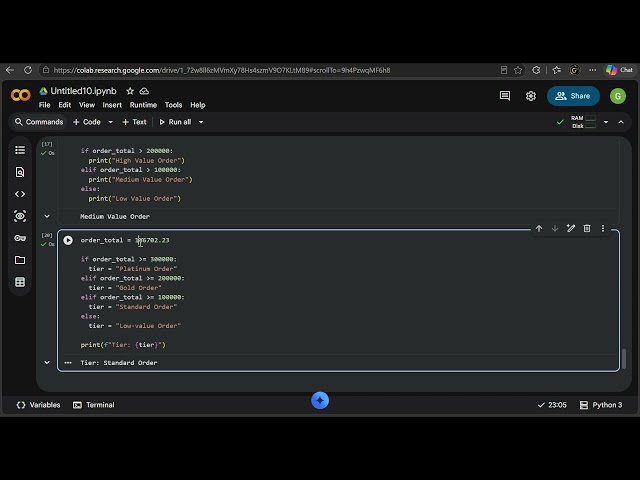Open the Variables panel

[x=38, y=405]
